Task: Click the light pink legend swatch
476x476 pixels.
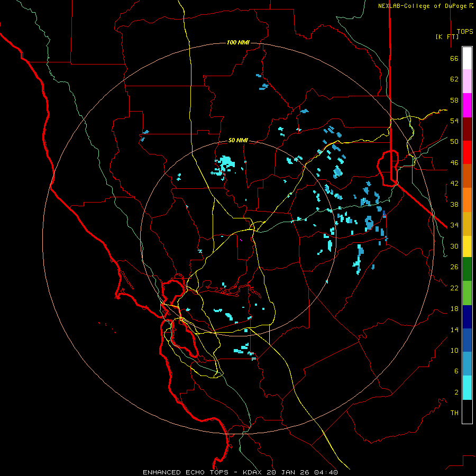Action: point(467,81)
